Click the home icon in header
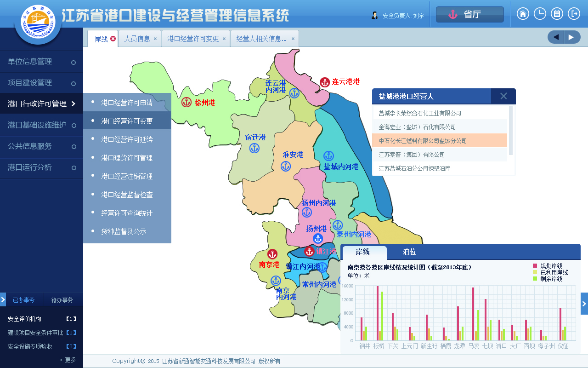Image resolution: width=588 pixels, height=368 pixels. click(523, 14)
